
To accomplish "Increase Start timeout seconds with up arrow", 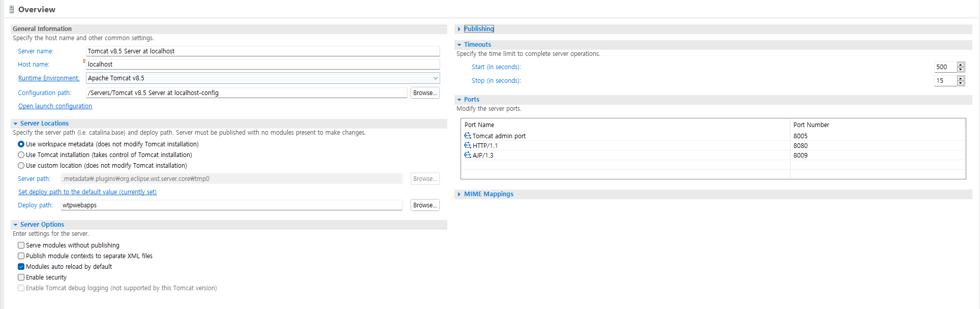I will coord(961,65).
